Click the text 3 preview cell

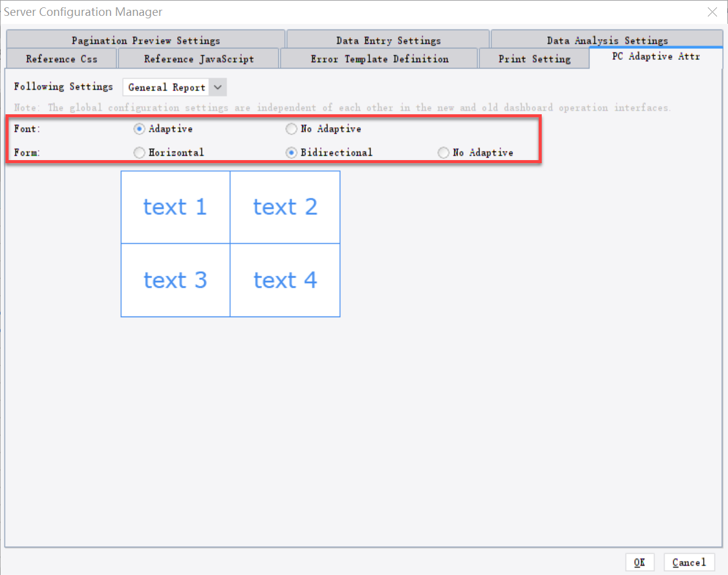coord(175,280)
